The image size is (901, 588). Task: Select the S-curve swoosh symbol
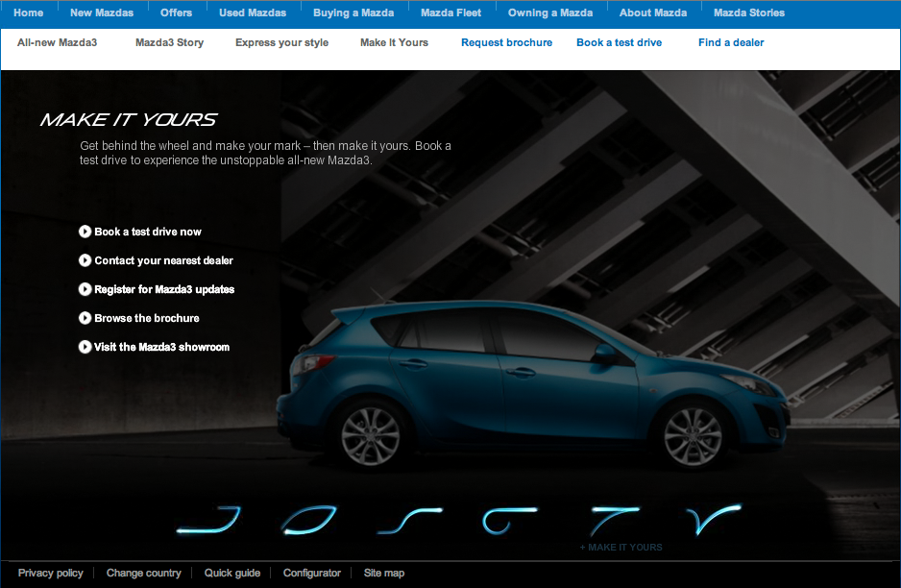(410, 520)
